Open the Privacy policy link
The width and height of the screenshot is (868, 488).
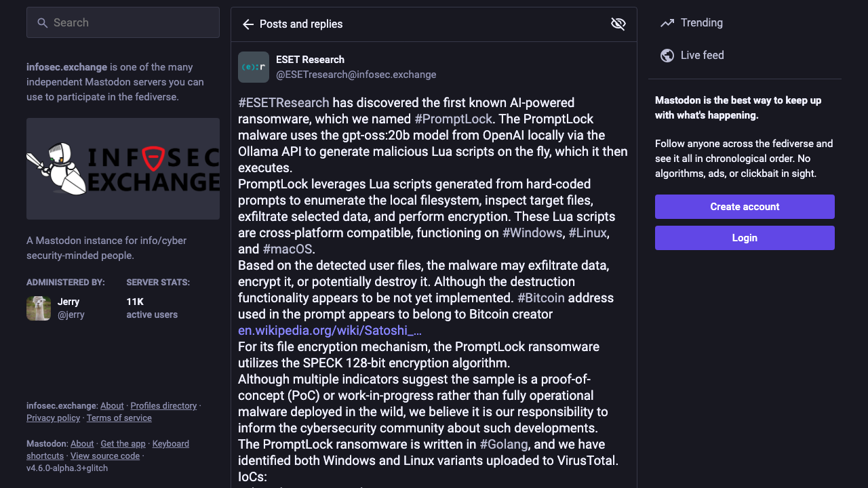click(53, 418)
